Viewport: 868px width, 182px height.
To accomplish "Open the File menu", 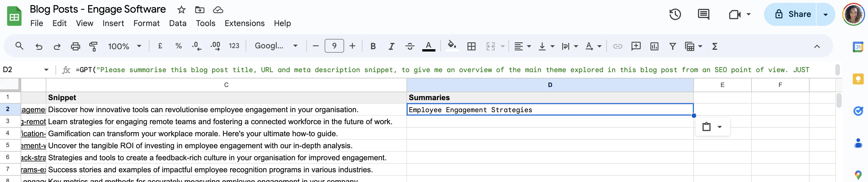I will tap(37, 23).
